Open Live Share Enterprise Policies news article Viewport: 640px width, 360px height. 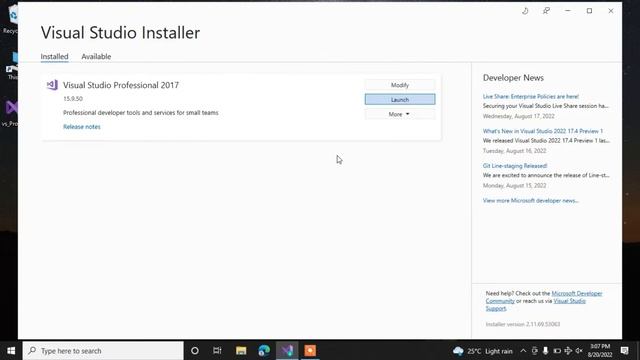pos(531,97)
